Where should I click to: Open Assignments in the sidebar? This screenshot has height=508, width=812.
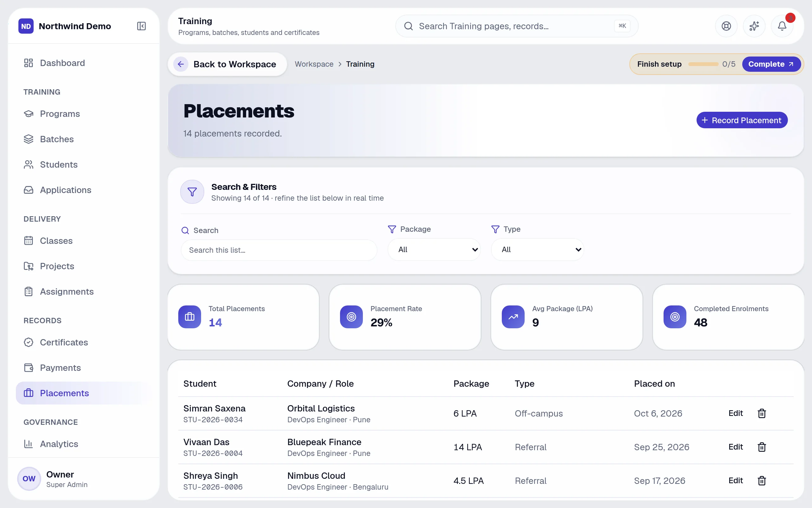83,291
